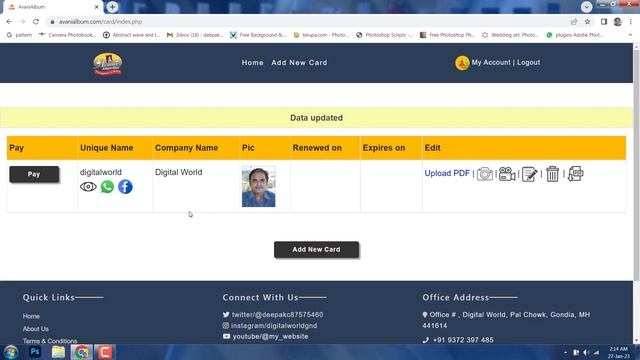The height and width of the screenshot is (360, 640).
Task: Open the Free Background bookmark
Action: pyautogui.click(x=258, y=35)
